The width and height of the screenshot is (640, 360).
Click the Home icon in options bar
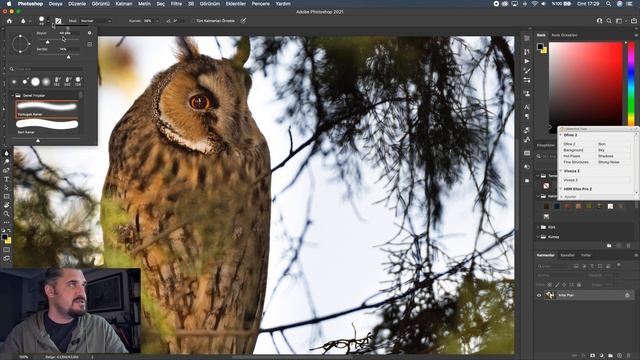point(9,21)
